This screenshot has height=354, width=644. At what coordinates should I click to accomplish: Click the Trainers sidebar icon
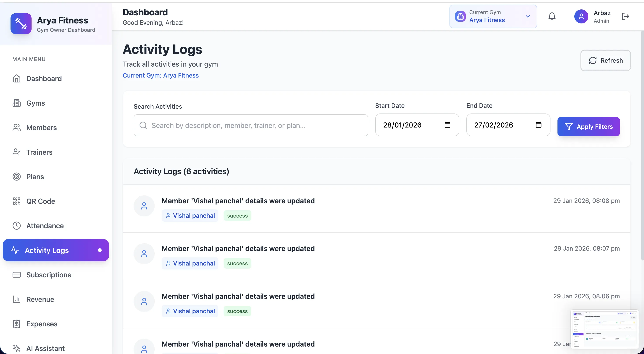pyautogui.click(x=16, y=152)
